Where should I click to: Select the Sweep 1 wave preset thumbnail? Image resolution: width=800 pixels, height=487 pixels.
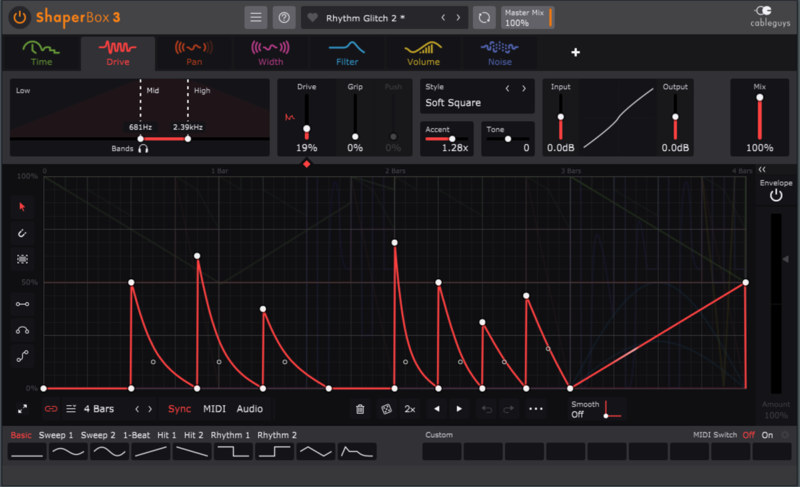click(x=68, y=452)
